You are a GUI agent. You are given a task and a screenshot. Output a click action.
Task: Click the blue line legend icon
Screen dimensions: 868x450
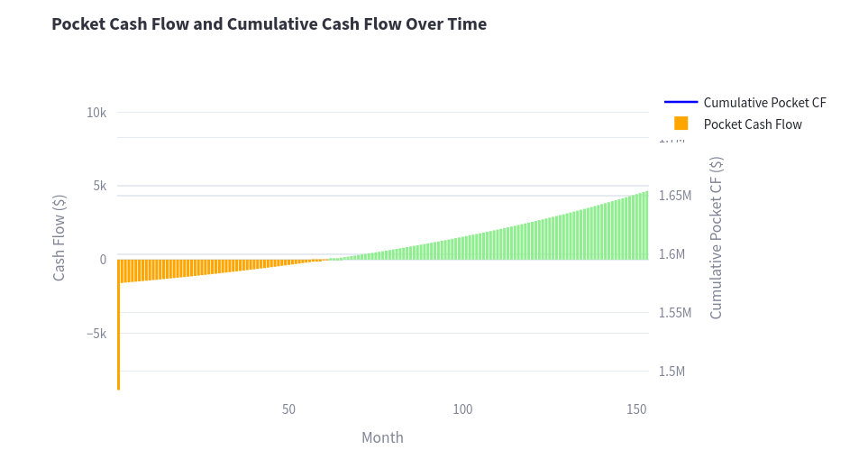click(x=681, y=102)
